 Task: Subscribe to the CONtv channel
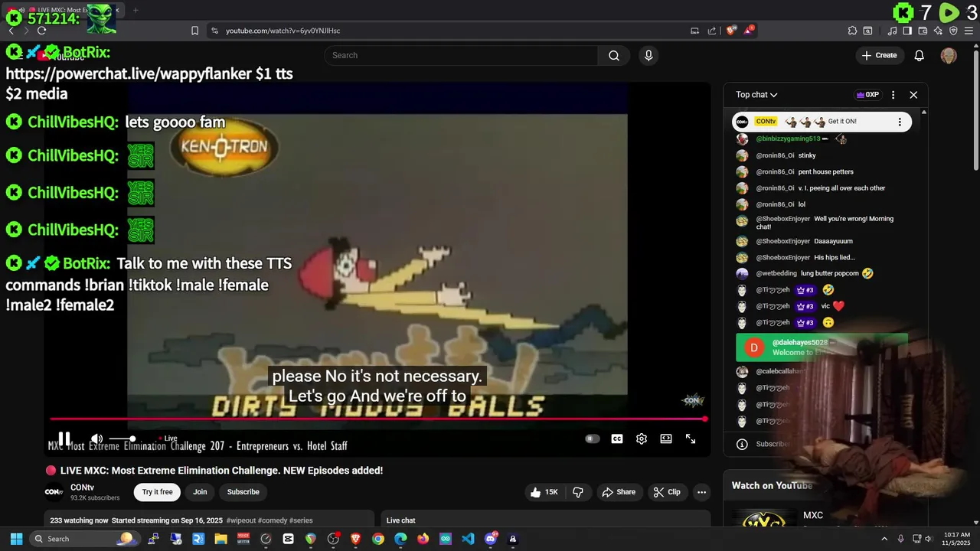coord(243,492)
